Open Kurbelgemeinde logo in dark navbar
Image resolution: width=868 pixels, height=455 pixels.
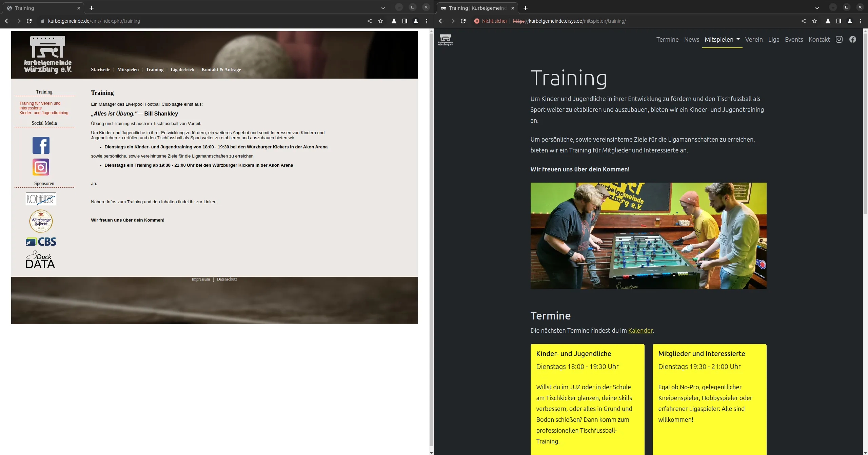click(446, 40)
